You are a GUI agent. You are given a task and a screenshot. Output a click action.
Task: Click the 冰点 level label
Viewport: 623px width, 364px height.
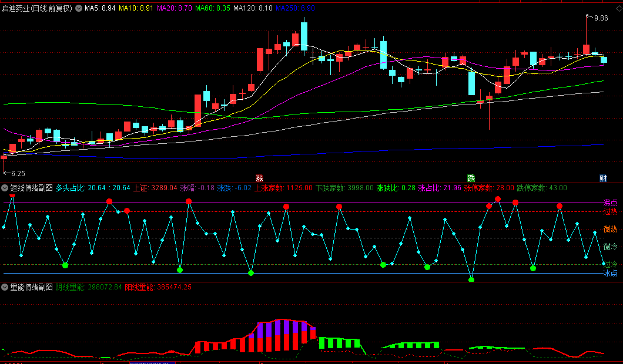[x=610, y=273]
